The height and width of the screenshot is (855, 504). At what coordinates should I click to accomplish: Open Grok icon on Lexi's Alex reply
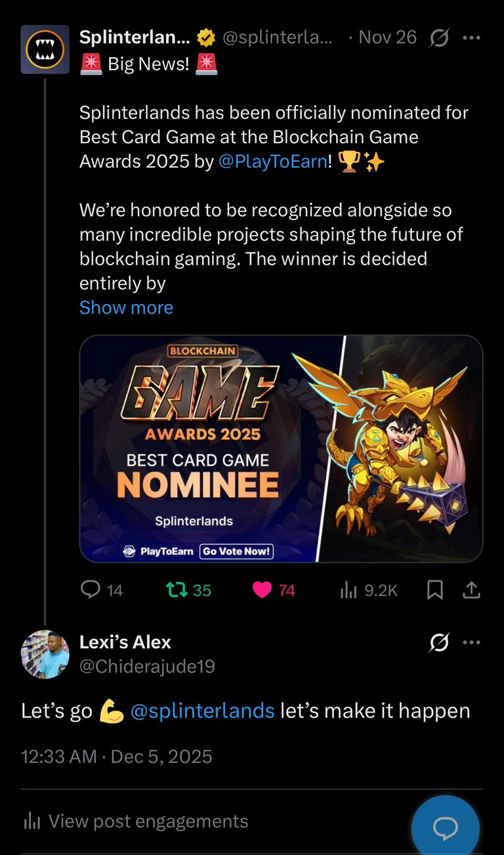click(x=439, y=642)
